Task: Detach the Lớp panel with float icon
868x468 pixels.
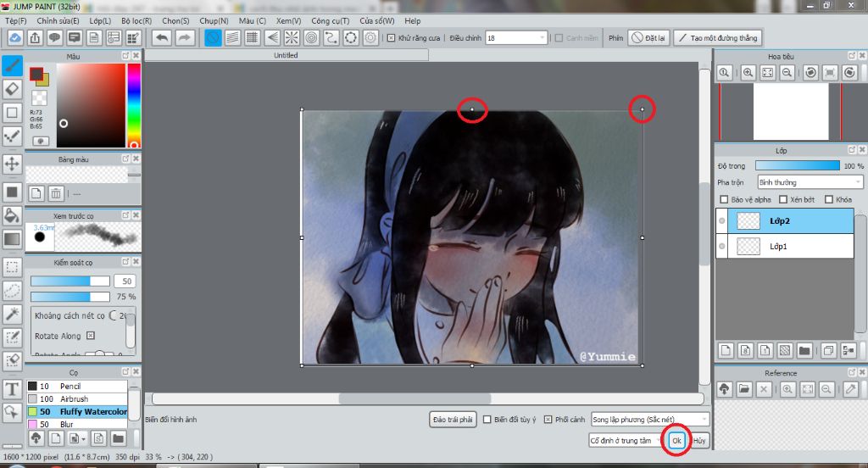Action: pyautogui.click(x=852, y=150)
